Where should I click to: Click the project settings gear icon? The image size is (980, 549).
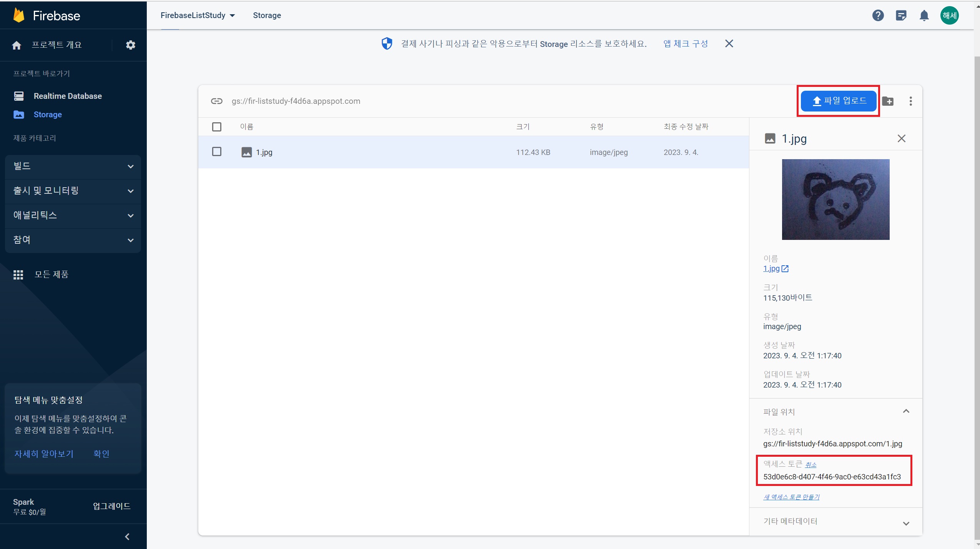[131, 45]
